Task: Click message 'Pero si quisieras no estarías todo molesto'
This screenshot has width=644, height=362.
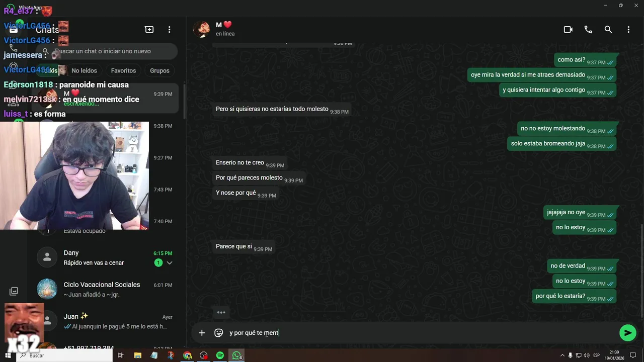Action: (x=282, y=109)
